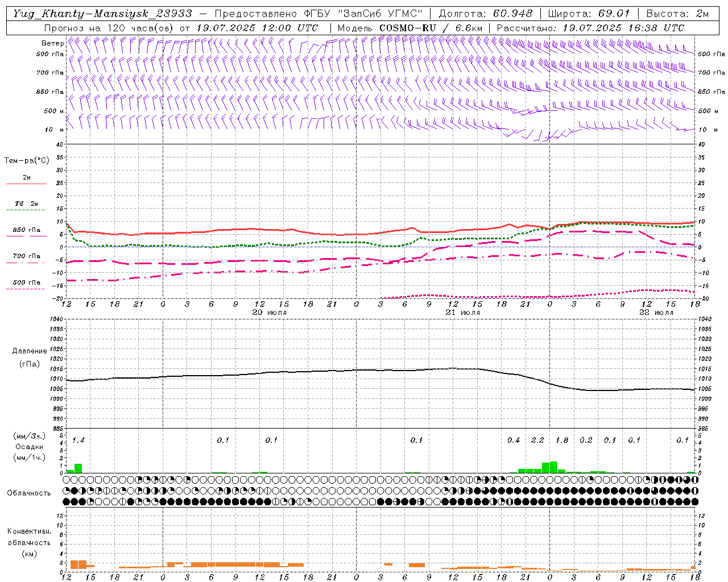Click the "Осадки" precipitation label
Screen dimensions: 728x582
pyautogui.click(x=29, y=447)
